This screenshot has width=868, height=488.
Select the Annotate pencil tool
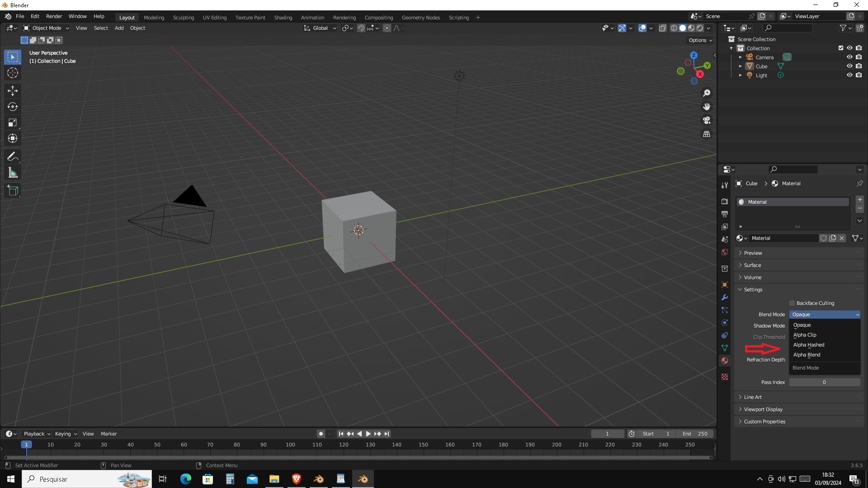(x=13, y=157)
